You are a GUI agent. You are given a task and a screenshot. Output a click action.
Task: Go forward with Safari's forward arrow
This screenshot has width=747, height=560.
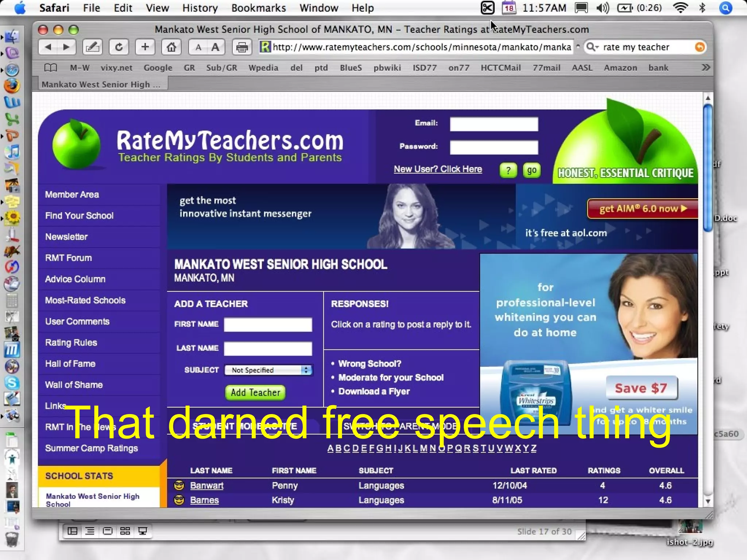click(x=66, y=47)
